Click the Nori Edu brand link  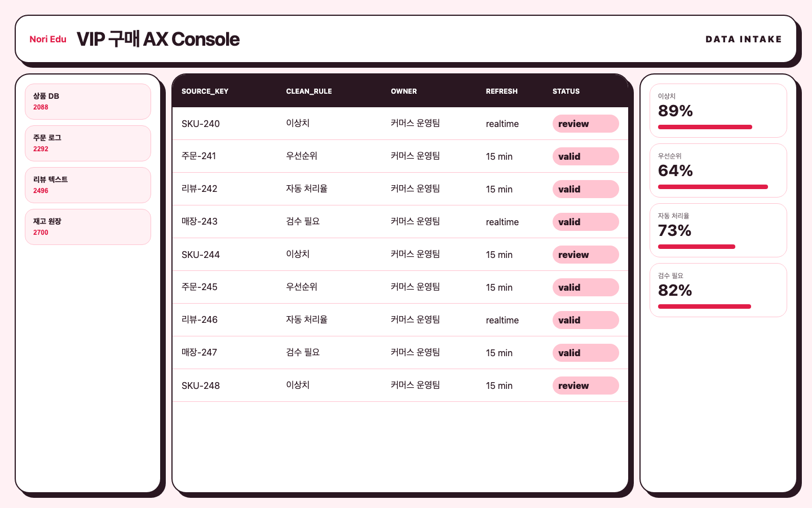48,39
